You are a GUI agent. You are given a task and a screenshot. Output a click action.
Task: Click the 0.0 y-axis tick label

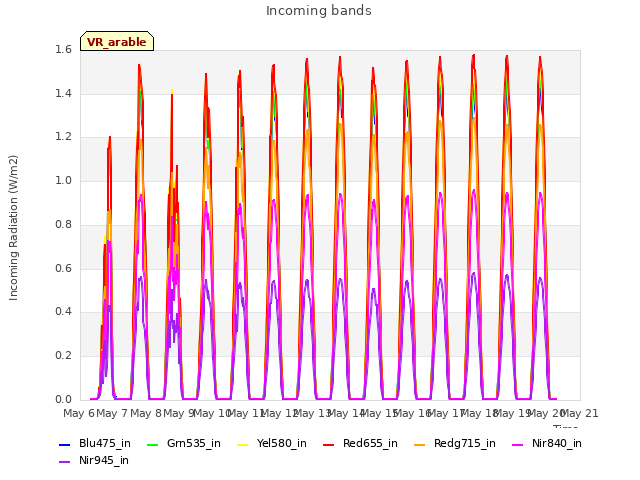pyautogui.click(x=63, y=399)
